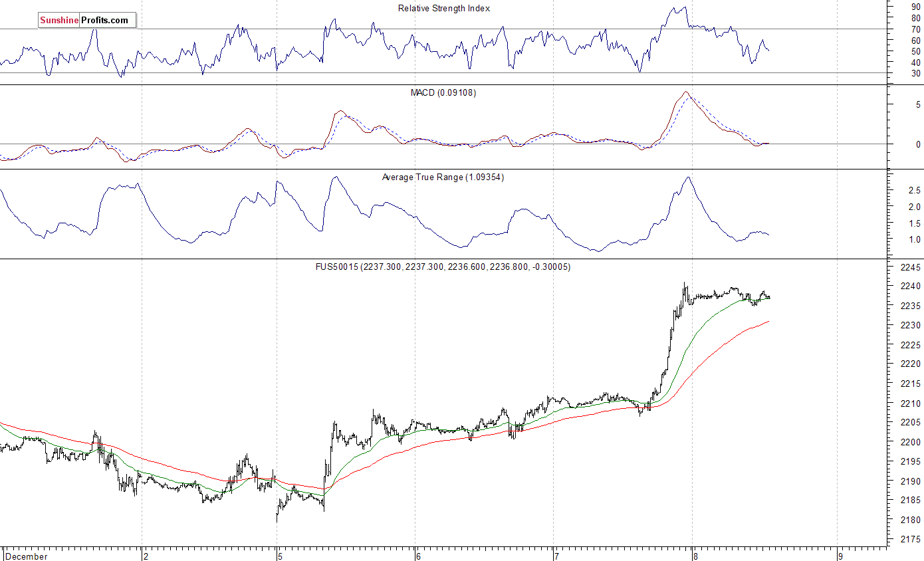Click the 2205 price axis label

tap(911, 423)
